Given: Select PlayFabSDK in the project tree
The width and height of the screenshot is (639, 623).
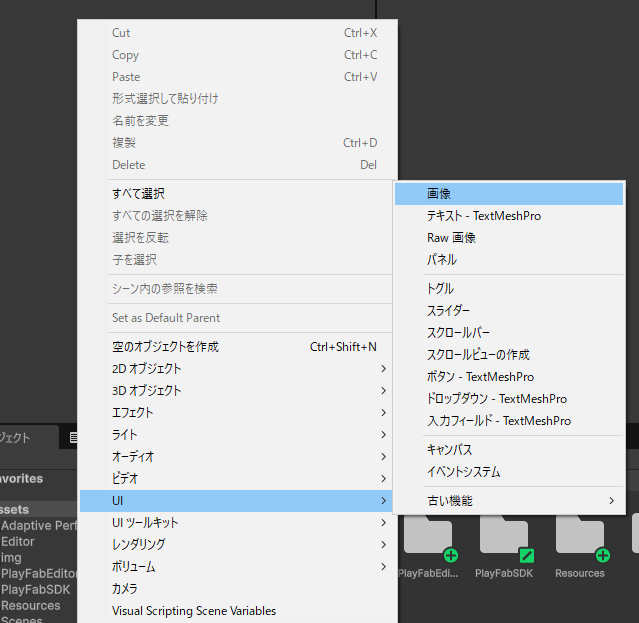Looking at the screenshot, I should [35, 590].
